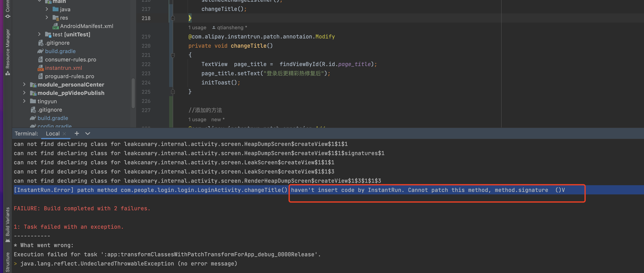The height and width of the screenshot is (273, 644).
Task: Close the Local terminal tab
Action: (64, 134)
